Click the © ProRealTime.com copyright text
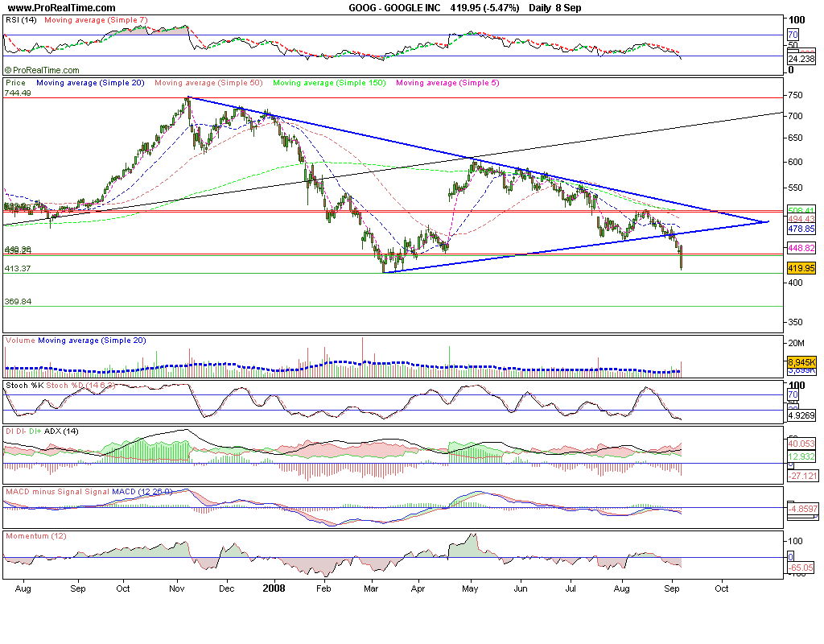The width and height of the screenshot is (824, 644). click(42, 70)
